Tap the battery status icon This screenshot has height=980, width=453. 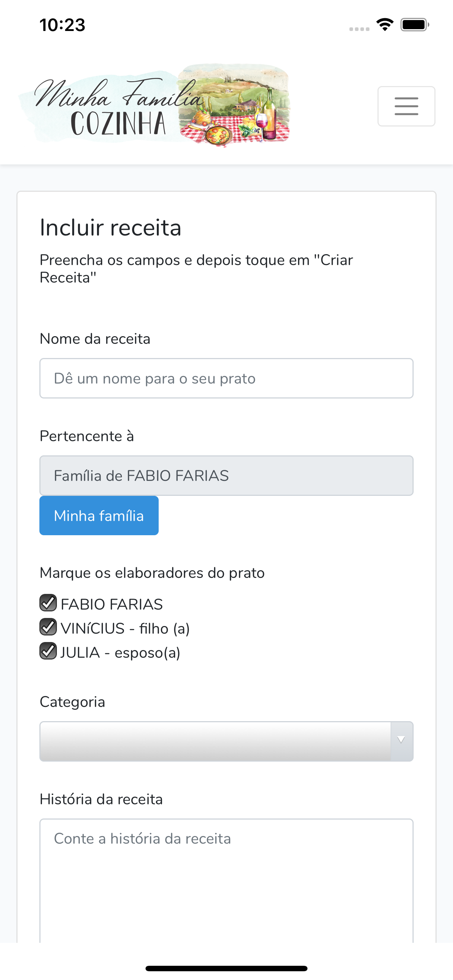click(x=415, y=25)
